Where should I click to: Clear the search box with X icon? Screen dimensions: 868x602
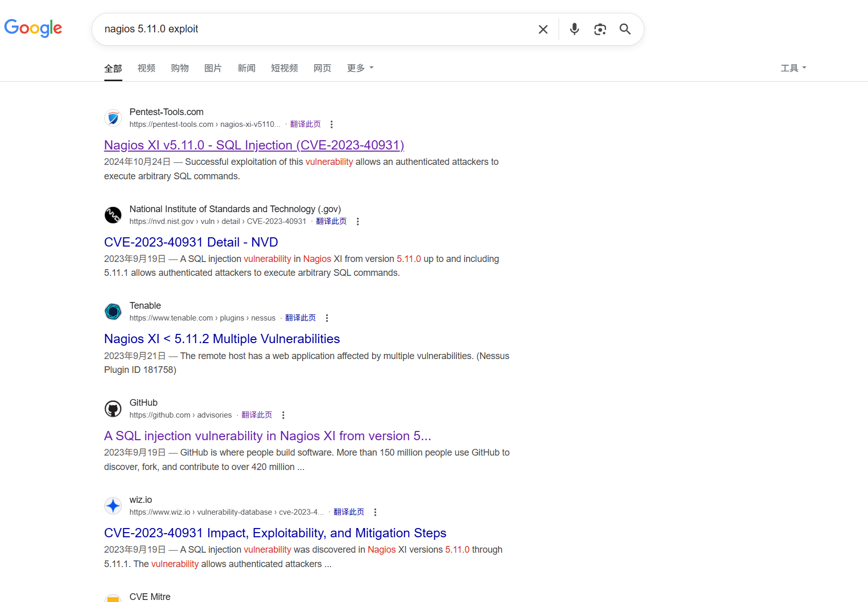pyautogui.click(x=543, y=29)
